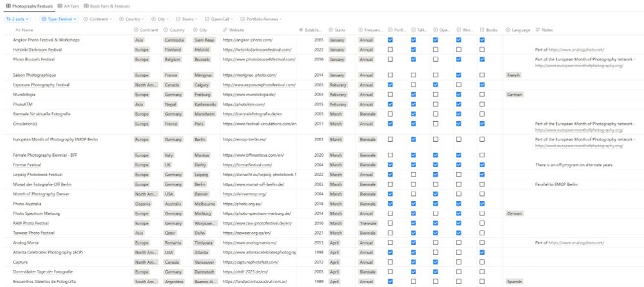Screen dimensions: 644x287
Task: Click the South Am... continent tag
Action: tap(146, 281)
